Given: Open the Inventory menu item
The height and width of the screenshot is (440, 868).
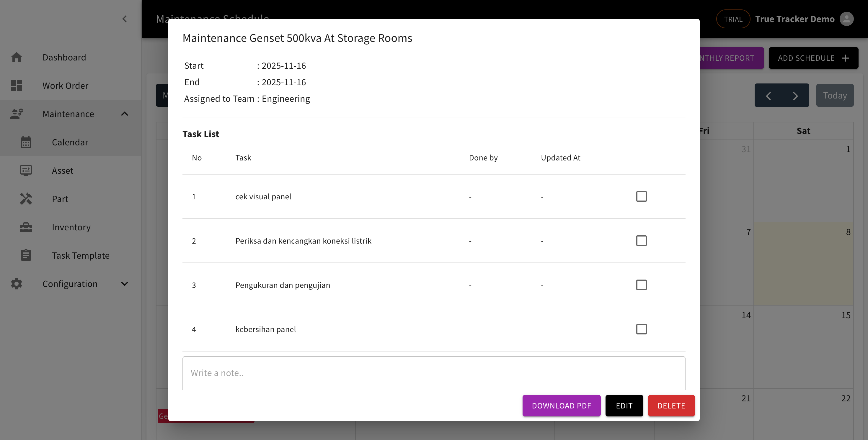Looking at the screenshot, I should (71, 227).
